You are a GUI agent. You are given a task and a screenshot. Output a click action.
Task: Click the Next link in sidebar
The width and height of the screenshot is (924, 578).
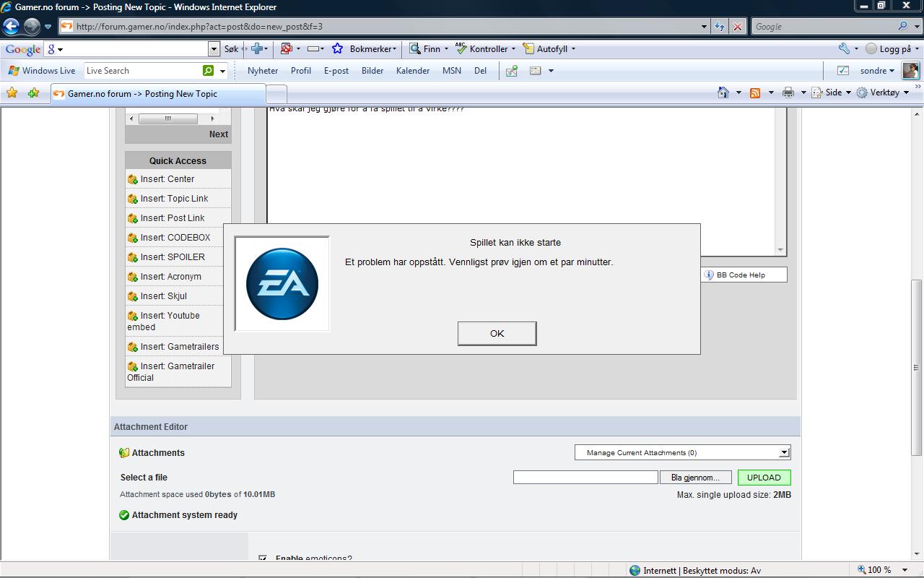[219, 134]
